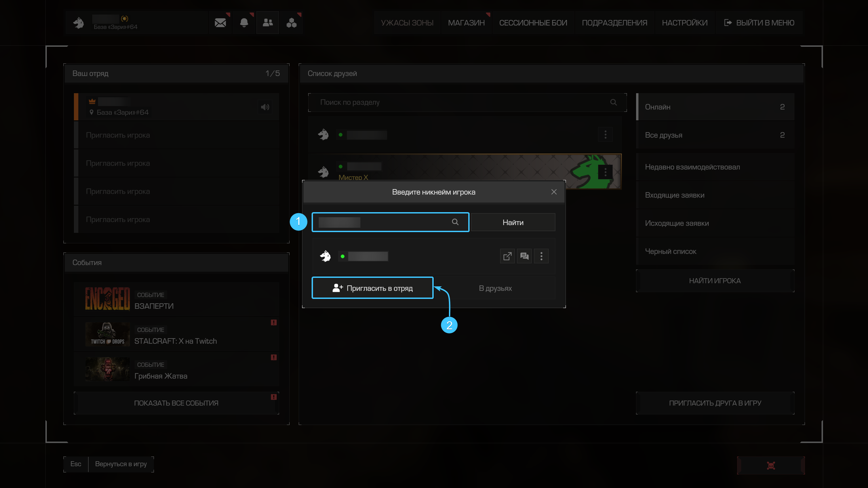Click the magnifier icon in nickname search field
Image resolution: width=868 pixels, height=488 pixels.
(x=455, y=222)
